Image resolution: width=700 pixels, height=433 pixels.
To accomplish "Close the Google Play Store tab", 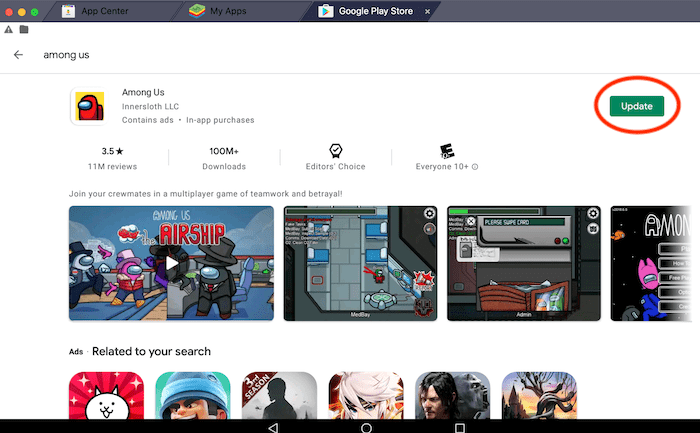I will tap(427, 12).
